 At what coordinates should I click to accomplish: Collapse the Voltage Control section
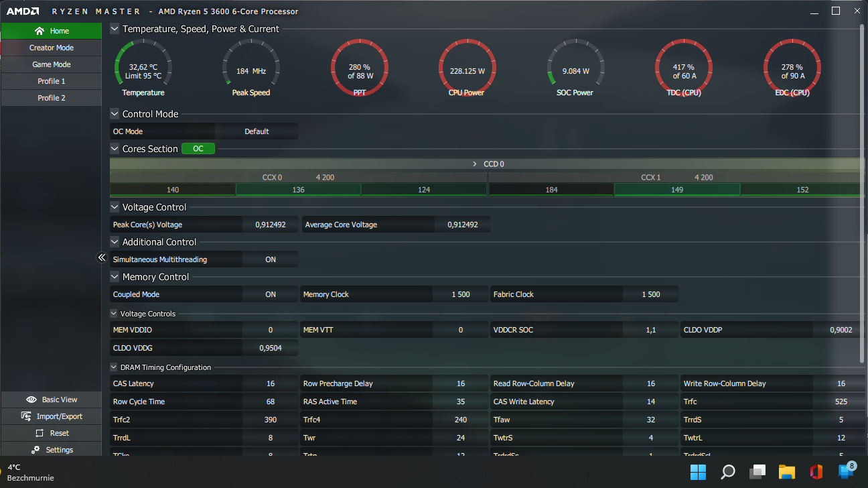(115, 207)
